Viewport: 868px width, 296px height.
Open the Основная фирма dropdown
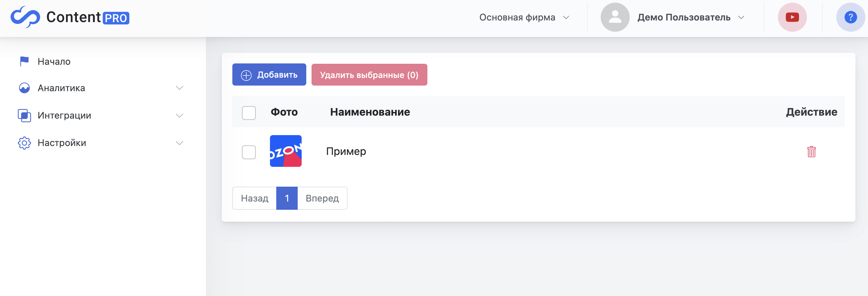tap(524, 17)
